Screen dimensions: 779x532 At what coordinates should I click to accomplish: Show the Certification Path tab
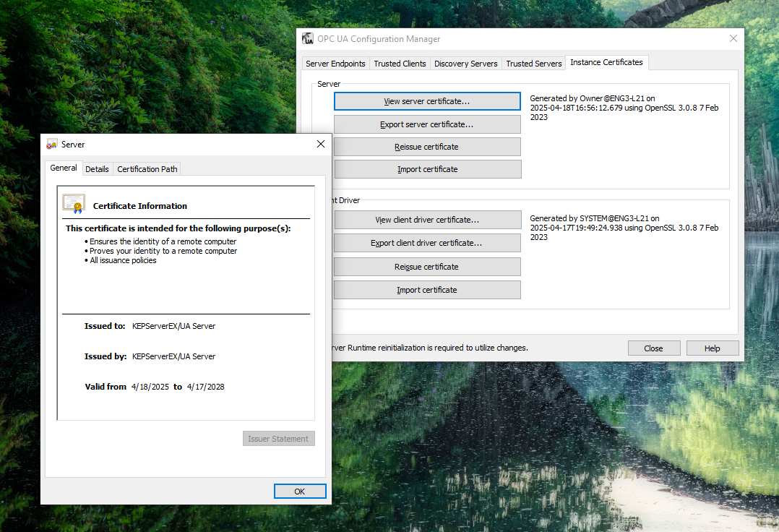click(x=147, y=169)
